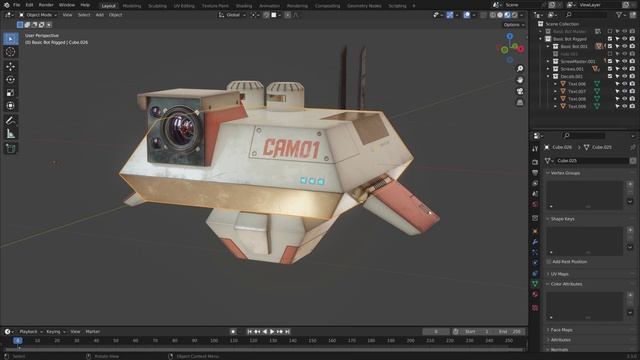
Task: Toggle camera view icon in viewport
Action: [520, 91]
